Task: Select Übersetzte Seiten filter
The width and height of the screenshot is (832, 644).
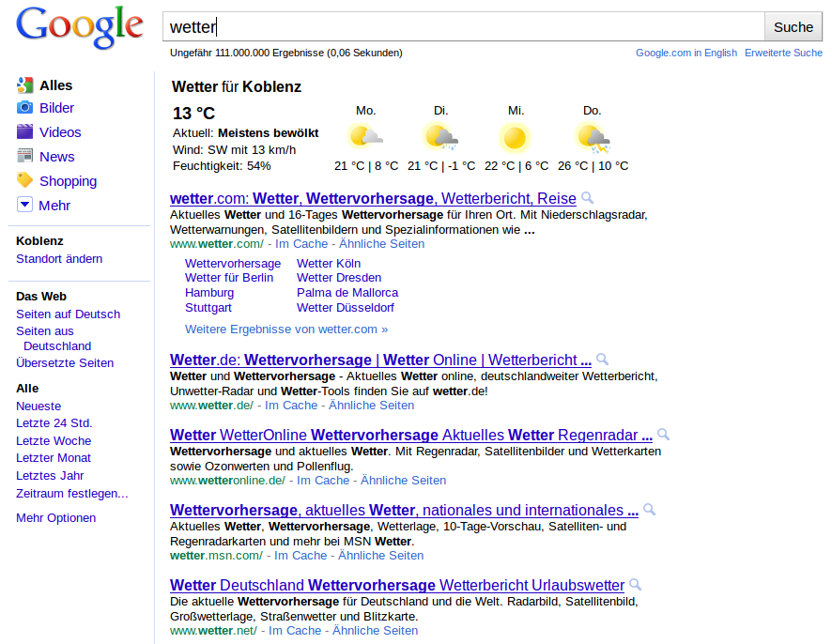Action: point(65,363)
